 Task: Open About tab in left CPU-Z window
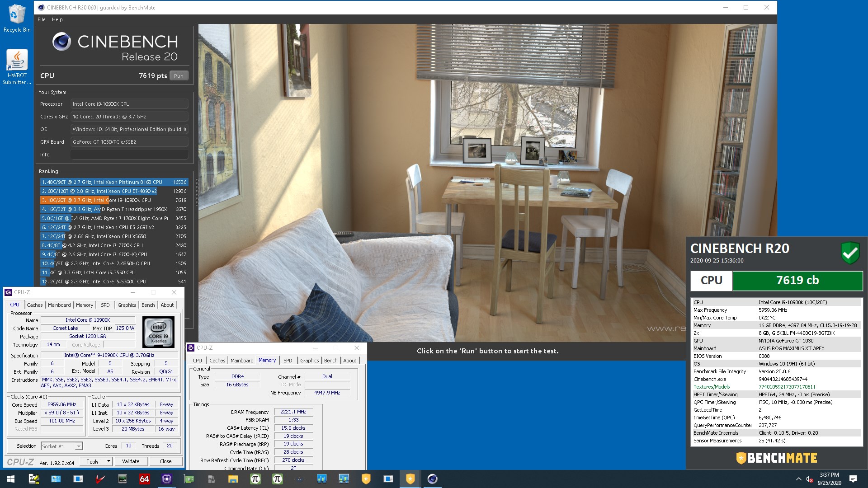(167, 305)
